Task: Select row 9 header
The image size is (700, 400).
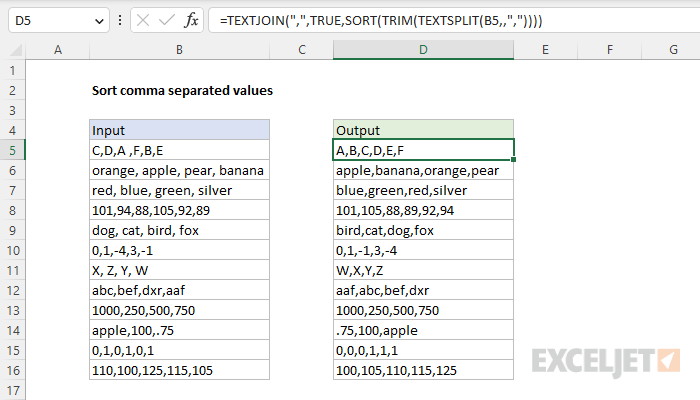Action: pyautogui.click(x=12, y=230)
